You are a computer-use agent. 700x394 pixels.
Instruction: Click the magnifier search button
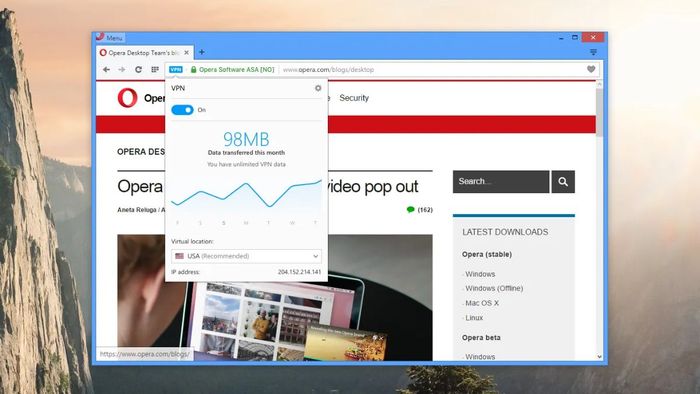coord(563,182)
